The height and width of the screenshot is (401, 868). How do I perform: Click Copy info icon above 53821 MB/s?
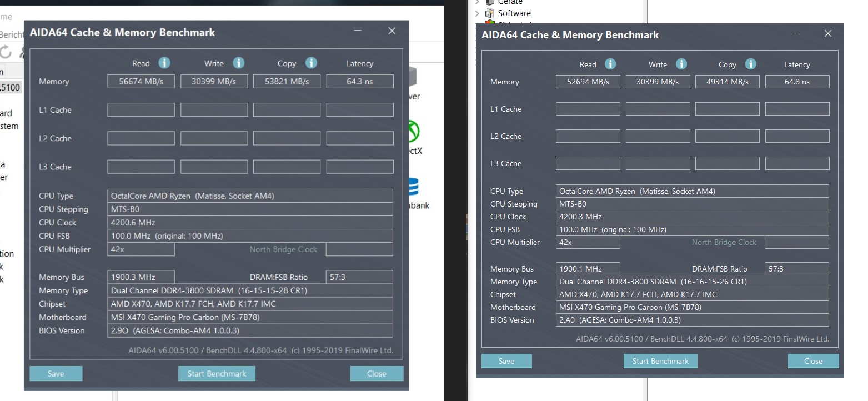pos(311,63)
